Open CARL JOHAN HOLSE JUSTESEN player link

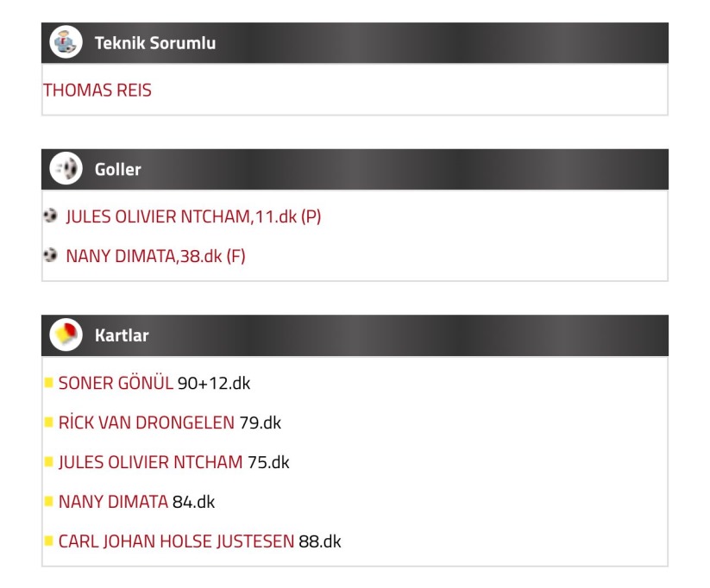[x=176, y=541]
